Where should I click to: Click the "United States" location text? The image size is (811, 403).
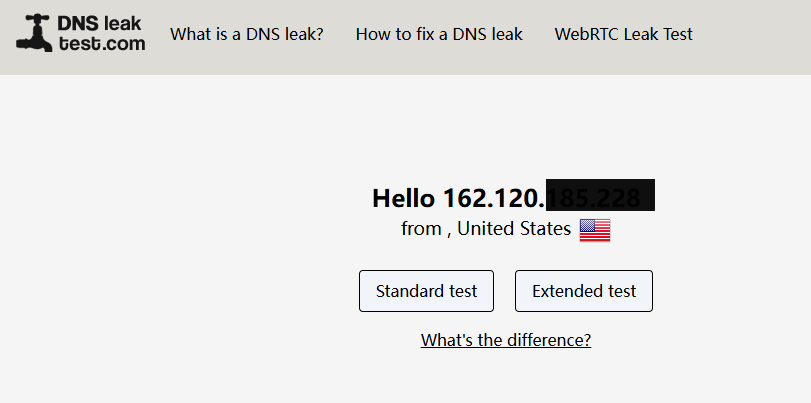coord(514,229)
